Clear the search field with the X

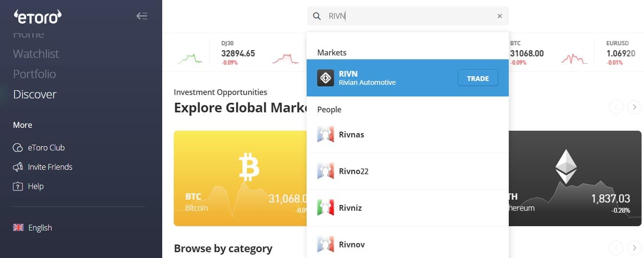click(x=500, y=16)
